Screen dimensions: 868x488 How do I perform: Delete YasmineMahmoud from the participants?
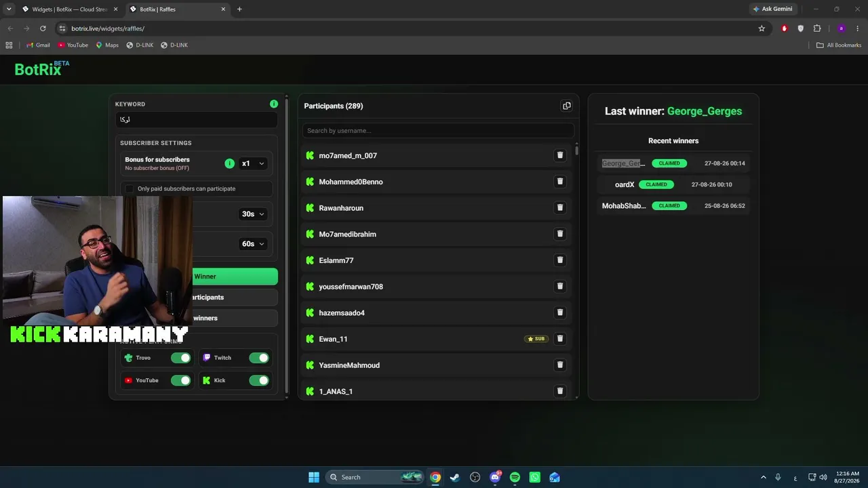tap(560, 365)
